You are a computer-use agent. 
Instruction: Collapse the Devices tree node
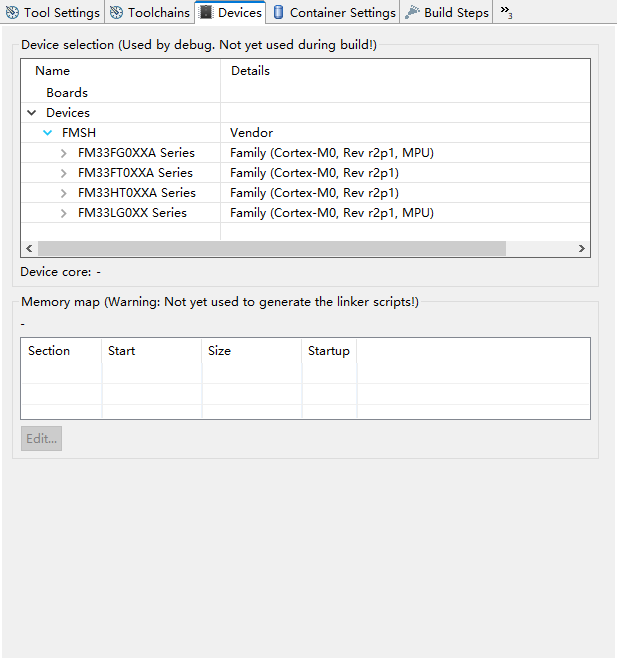tap(32, 113)
